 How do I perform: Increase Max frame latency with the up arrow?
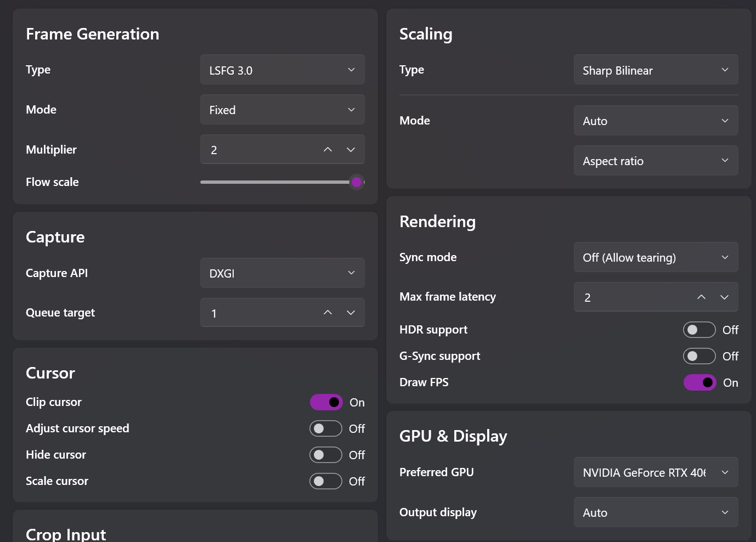[701, 297]
